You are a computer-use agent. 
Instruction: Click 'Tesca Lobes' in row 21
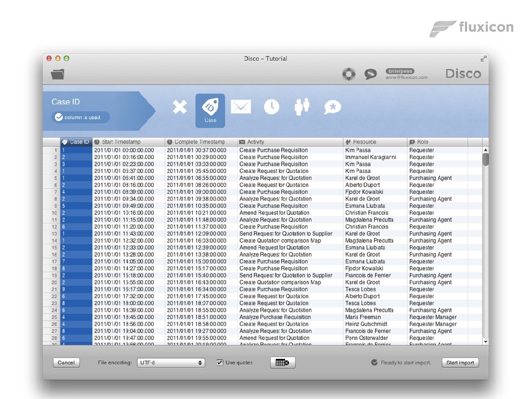pos(361,289)
